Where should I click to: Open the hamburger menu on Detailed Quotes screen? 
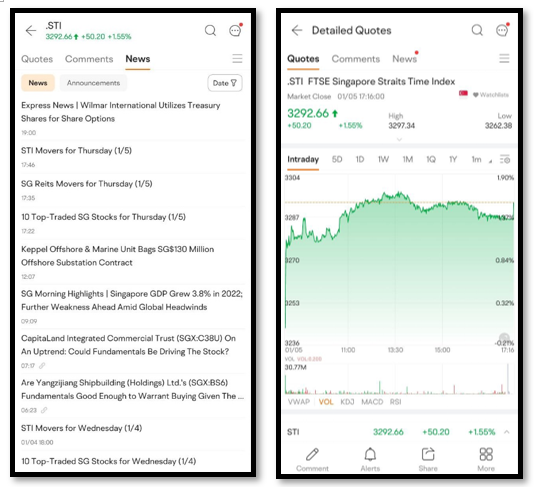coord(504,59)
